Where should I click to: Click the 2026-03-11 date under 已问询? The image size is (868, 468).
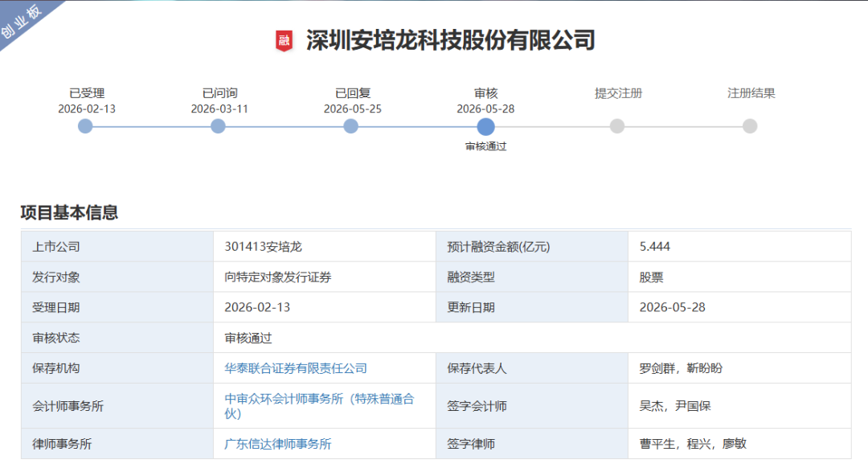[x=219, y=109]
